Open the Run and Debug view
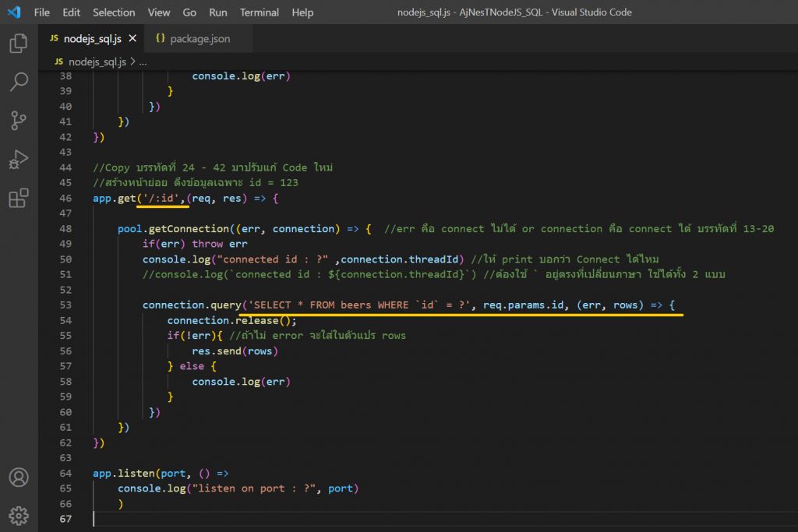 (x=19, y=160)
